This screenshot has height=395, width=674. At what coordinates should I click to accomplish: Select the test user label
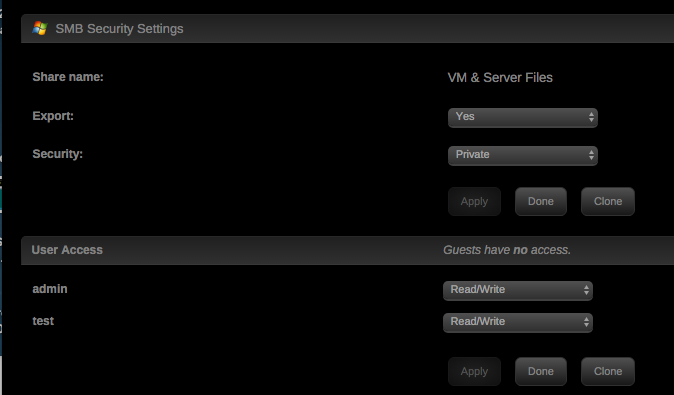pos(43,321)
